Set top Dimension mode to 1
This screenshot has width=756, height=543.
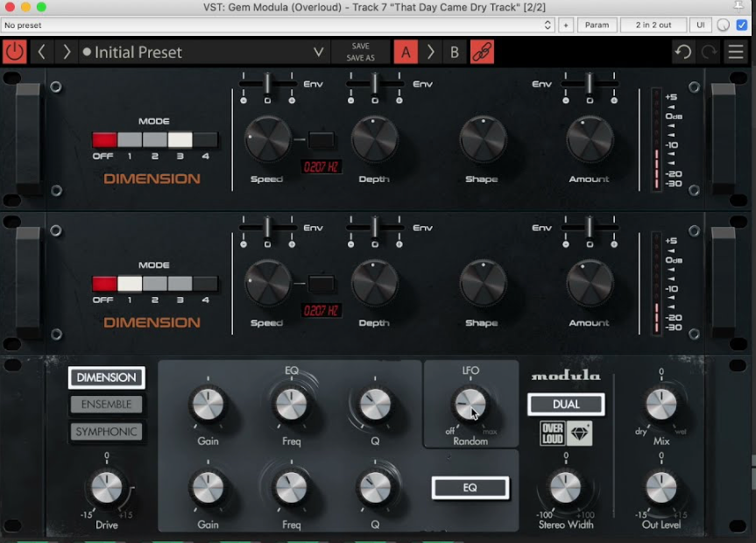click(130, 140)
